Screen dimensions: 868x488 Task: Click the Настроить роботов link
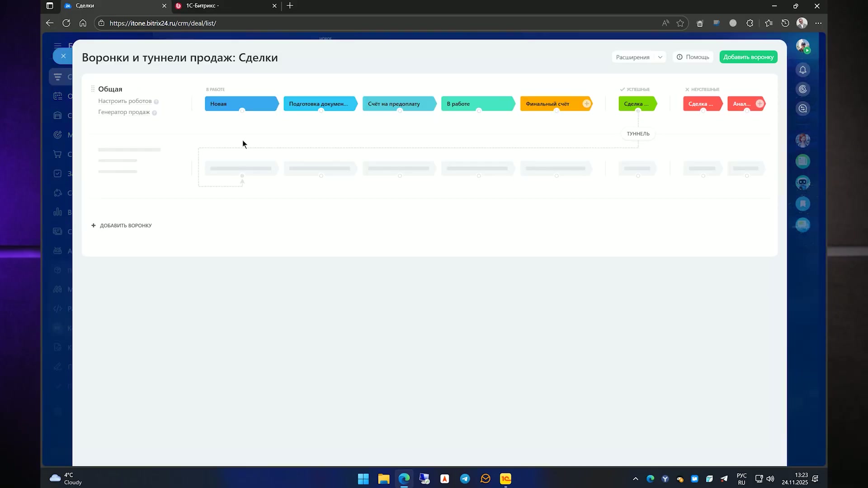tap(125, 101)
